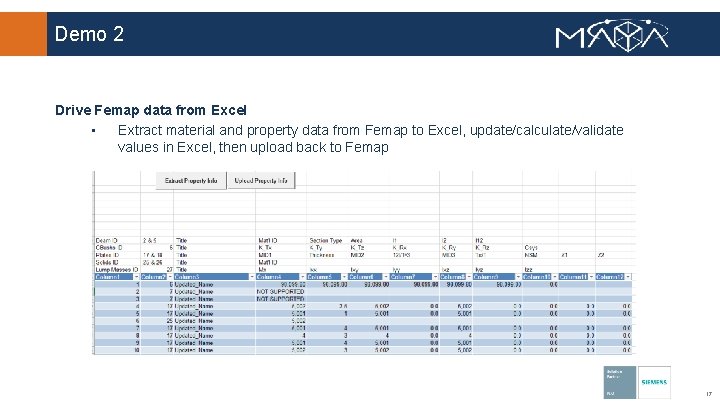Screen dimensions: 720x405
Task: Select the K_Tx cell
Action: pos(281,248)
